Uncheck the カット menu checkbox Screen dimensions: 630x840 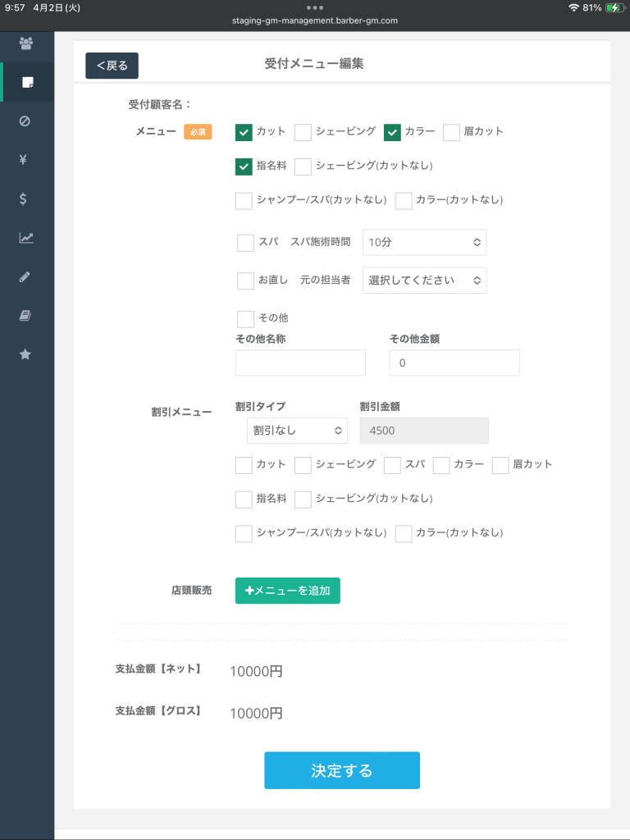[x=244, y=132]
